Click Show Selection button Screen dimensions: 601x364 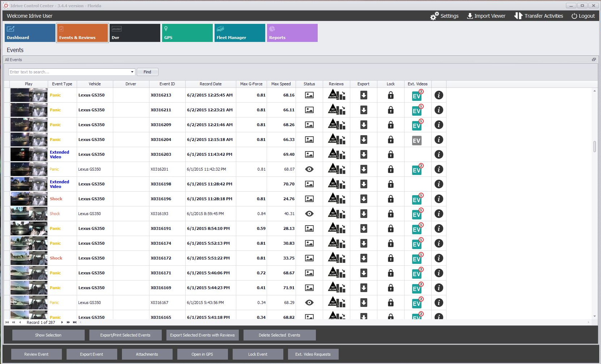pos(48,335)
